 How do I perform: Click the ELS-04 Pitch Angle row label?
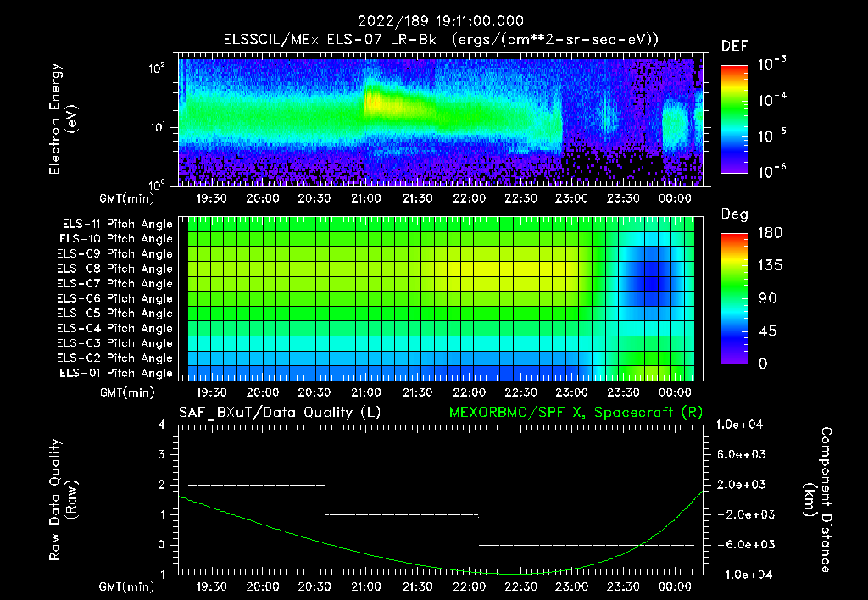pyautogui.click(x=115, y=329)
